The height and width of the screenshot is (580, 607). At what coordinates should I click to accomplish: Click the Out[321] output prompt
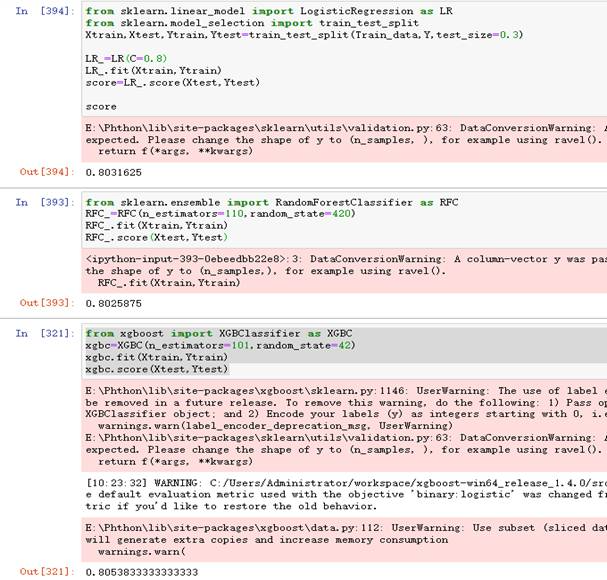click(47, 571)
